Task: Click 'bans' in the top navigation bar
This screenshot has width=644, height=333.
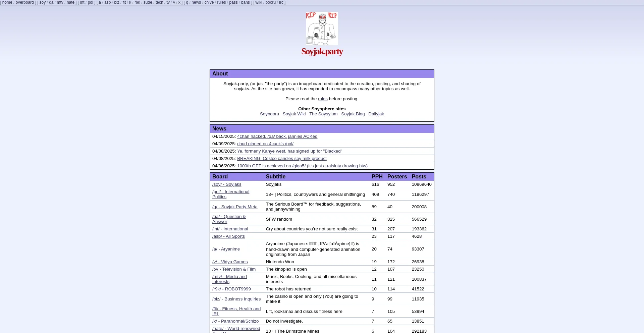Action: pyautogui.click(x=245, y=2)
